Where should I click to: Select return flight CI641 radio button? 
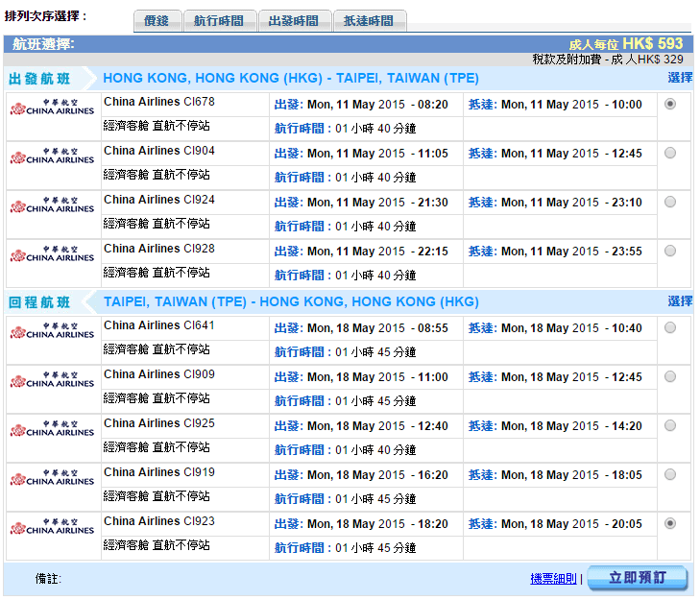[x=669, y=327]
